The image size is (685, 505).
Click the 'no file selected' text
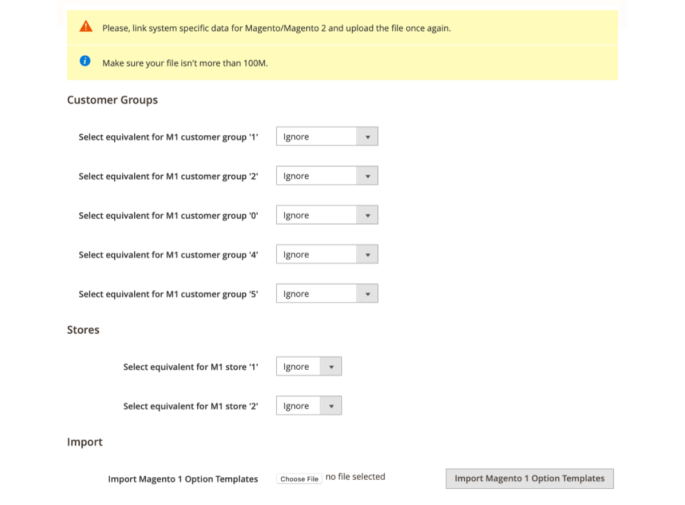point(355,477)
